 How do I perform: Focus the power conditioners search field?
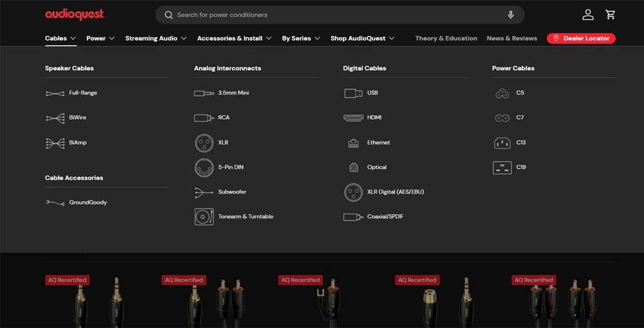pos(339,15)
